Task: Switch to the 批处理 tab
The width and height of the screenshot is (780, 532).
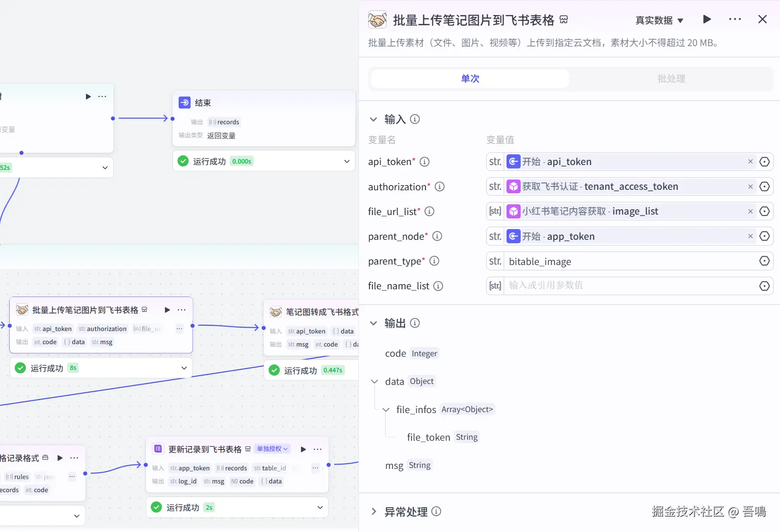Action: click(x=671, y=79)
